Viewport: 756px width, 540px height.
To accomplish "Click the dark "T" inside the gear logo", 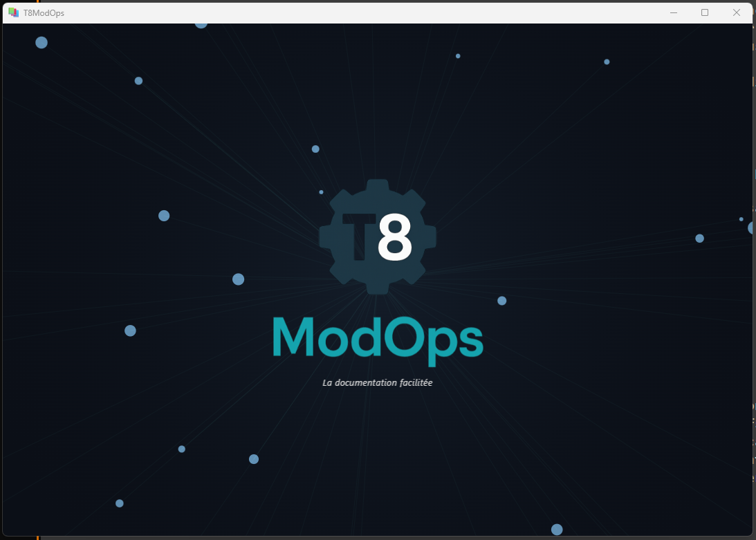I will 359,236.
